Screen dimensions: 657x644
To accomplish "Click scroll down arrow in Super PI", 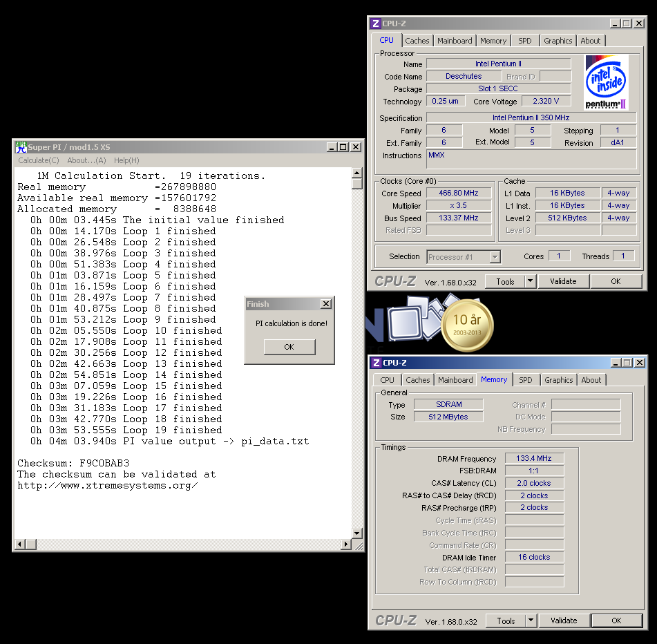I will click(357, 533).
